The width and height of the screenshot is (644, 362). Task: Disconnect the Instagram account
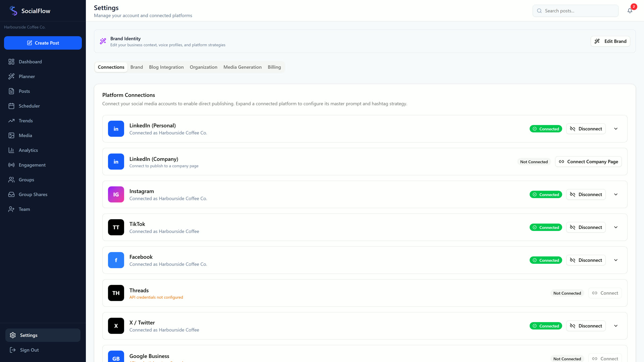coord(586,194)
